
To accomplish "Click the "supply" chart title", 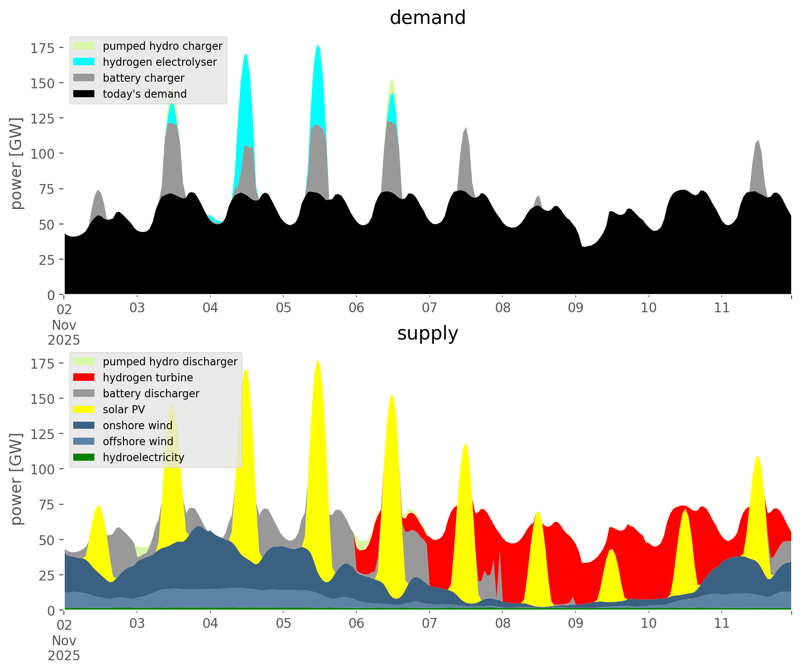I will [427, 333].
